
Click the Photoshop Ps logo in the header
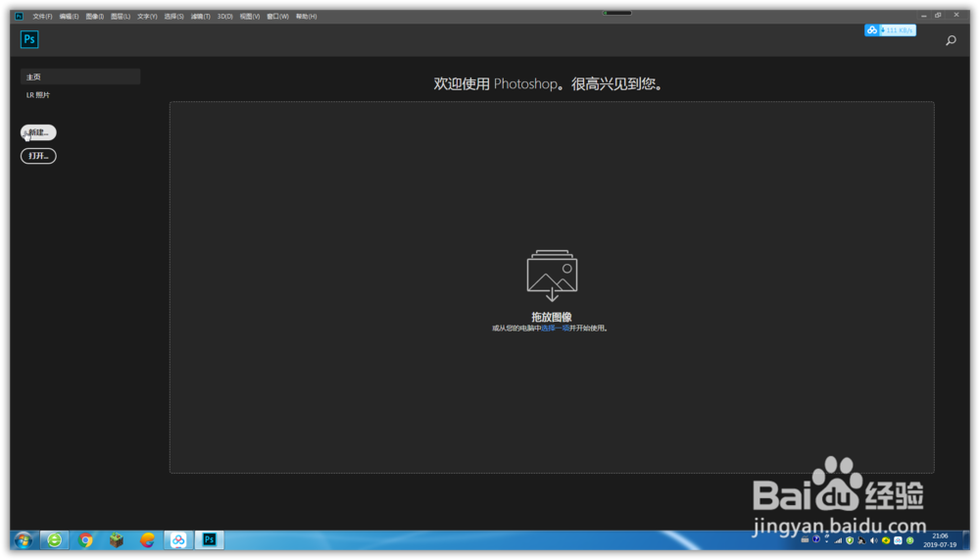tap(29, 39)
